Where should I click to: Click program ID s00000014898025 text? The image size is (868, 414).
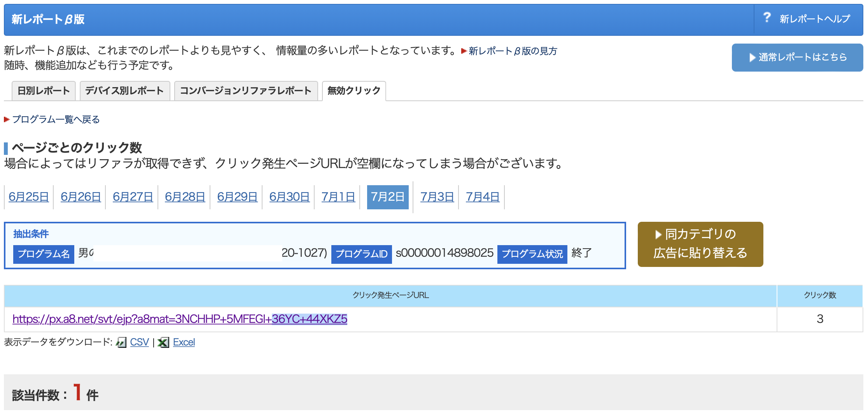444,253
